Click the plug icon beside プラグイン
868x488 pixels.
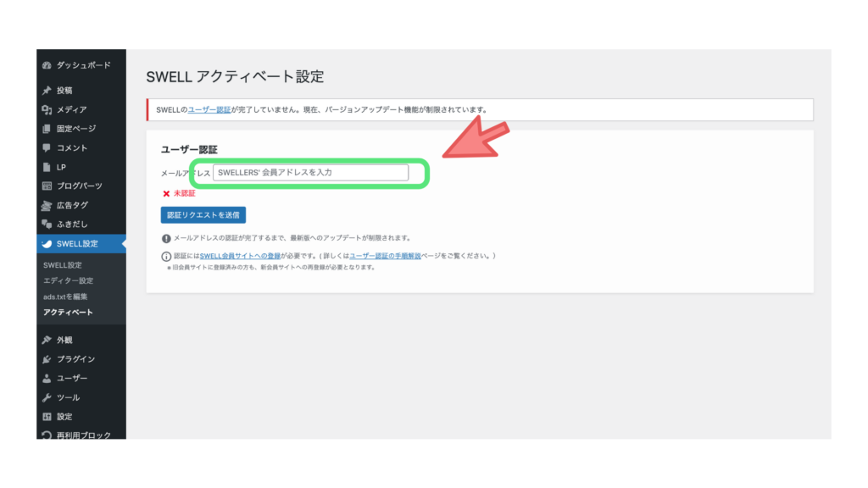pyautogui.click(x=47, y=359)
